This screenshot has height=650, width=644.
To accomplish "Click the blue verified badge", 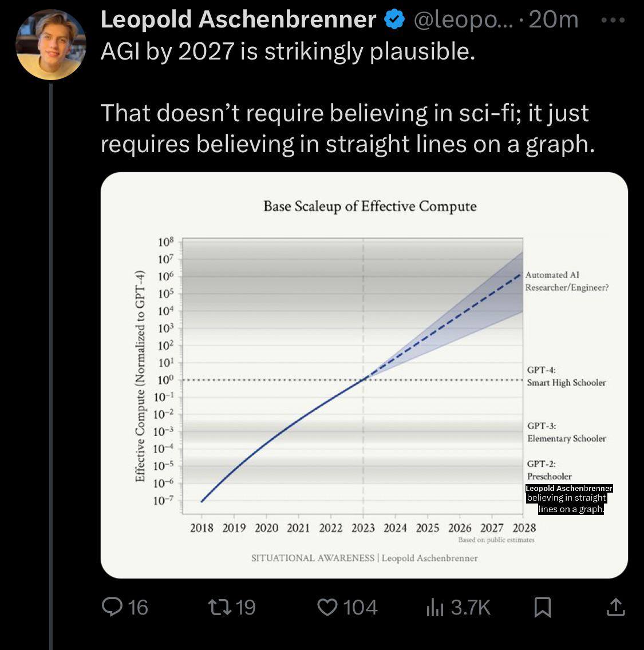I will click(394, 19).
